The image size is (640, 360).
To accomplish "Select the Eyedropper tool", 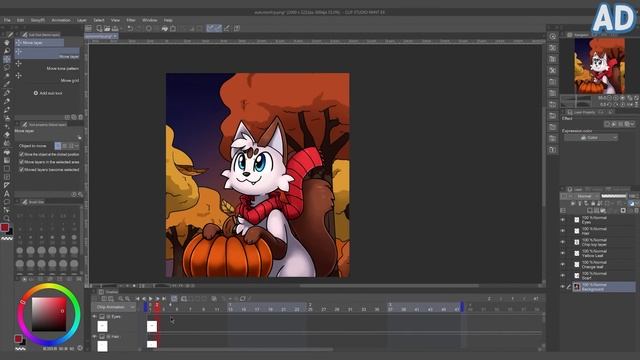I will [7, 84].
